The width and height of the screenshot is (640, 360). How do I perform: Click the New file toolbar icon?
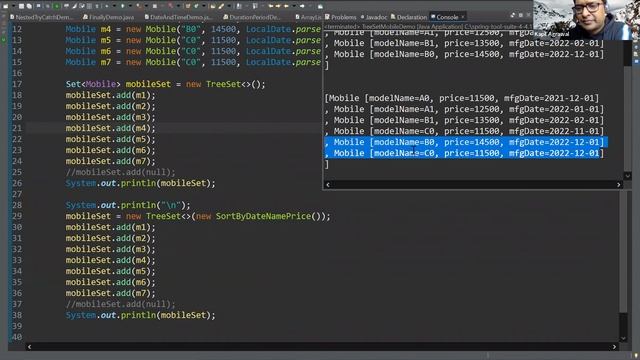tap(5, 6)
